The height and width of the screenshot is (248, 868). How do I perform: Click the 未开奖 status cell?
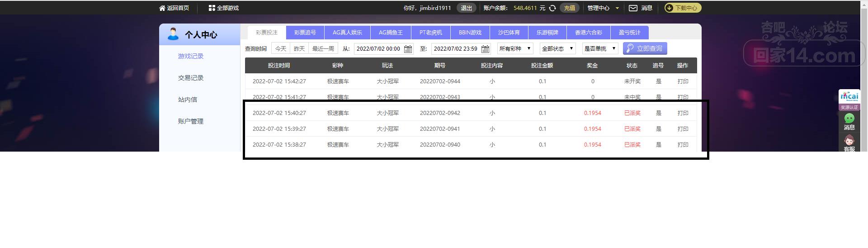coord(632,81)
